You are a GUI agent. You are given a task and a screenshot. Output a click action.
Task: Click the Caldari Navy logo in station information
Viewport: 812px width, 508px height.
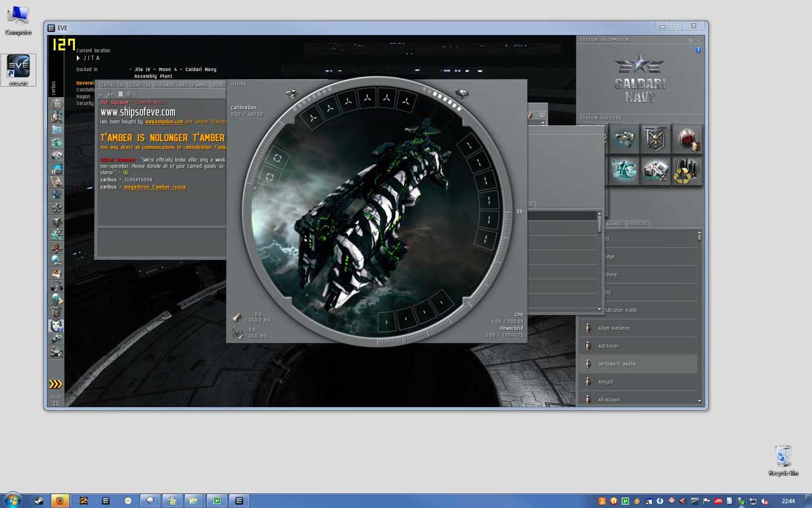(639, 79)
